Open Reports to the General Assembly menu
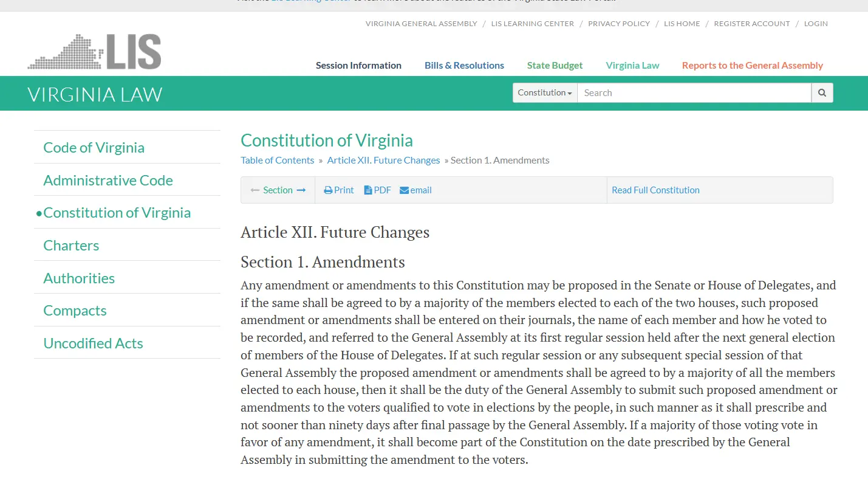Image resolution: width=868 pixels, height=490 pixels. [x=752, y=66]
